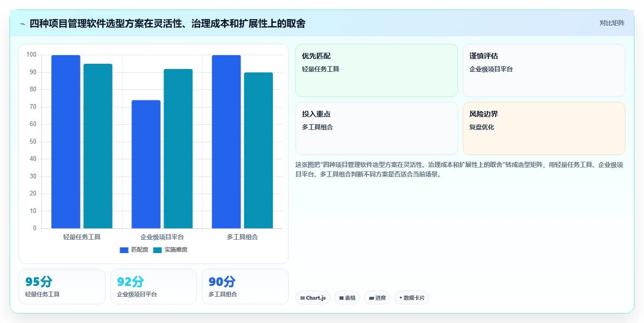Click the 0 y-axis tick label
644x323 pixels.
[35, 228]
